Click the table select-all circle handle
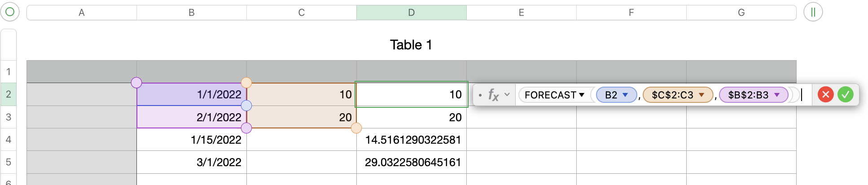 point(10,12)
